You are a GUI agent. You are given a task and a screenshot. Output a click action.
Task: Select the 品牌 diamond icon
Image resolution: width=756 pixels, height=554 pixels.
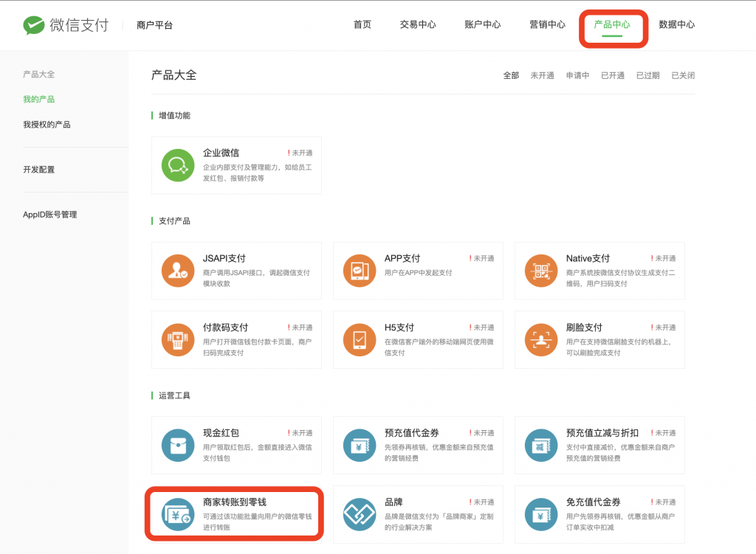pos(360,514)
